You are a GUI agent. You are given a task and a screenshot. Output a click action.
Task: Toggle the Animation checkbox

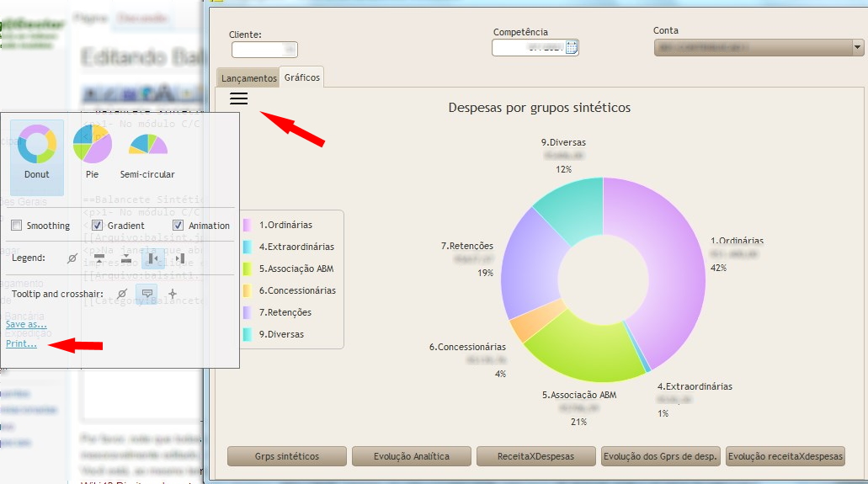[x=178, y=226]
